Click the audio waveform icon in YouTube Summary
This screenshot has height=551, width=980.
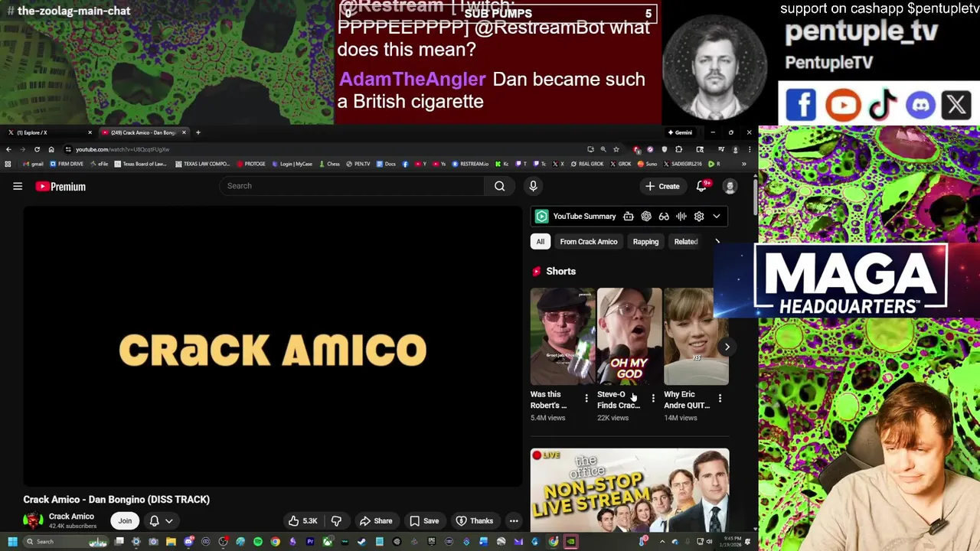[681, 217]
